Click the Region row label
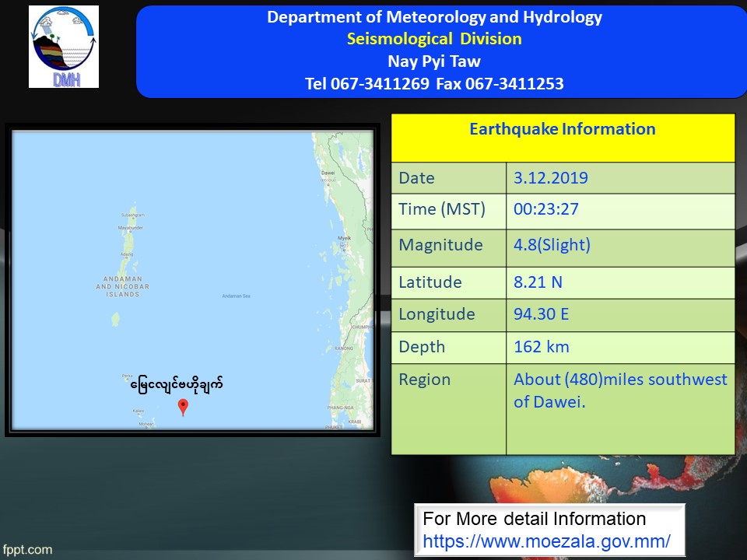Screen dimensions: 747x560 click(425, 380)
